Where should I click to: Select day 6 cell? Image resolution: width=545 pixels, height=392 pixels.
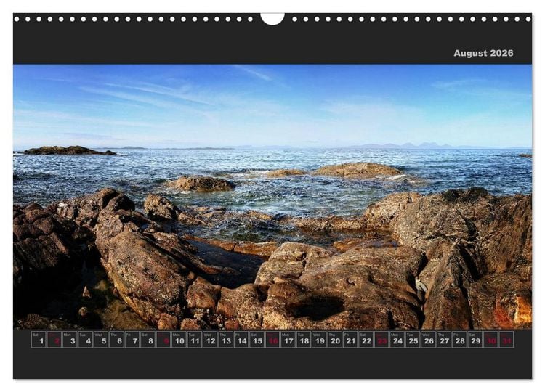[x=116, y=340]
